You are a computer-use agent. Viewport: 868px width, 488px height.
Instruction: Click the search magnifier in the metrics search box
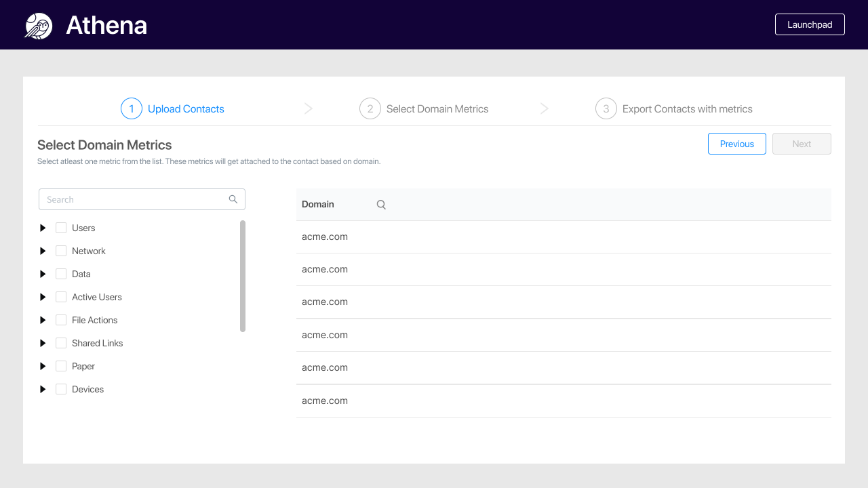tap(233, 199)
